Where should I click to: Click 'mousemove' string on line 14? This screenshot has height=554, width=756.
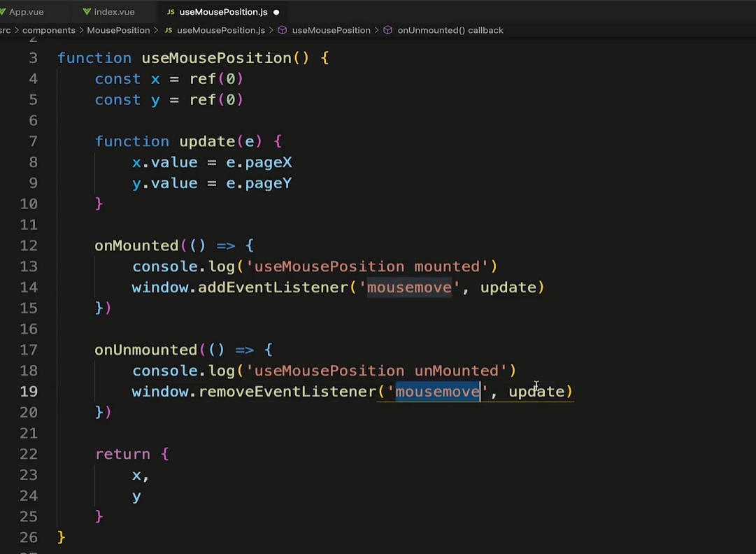click(409, 287)
